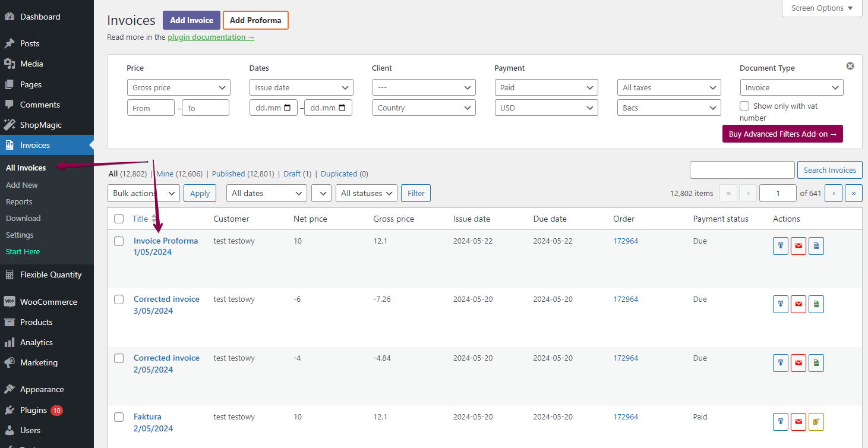The width and height of the screenshot is (868, 448).
Task: Click the red email icon for Corrected invoice 3/05/2024
Action: (x=798, y=304)
